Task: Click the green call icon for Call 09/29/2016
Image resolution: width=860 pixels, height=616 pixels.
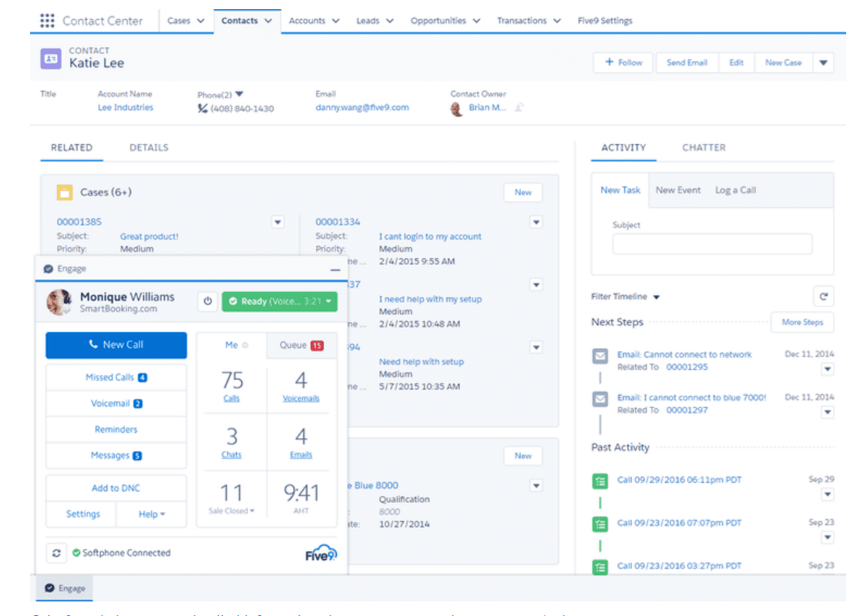Action: click(600, 480)
